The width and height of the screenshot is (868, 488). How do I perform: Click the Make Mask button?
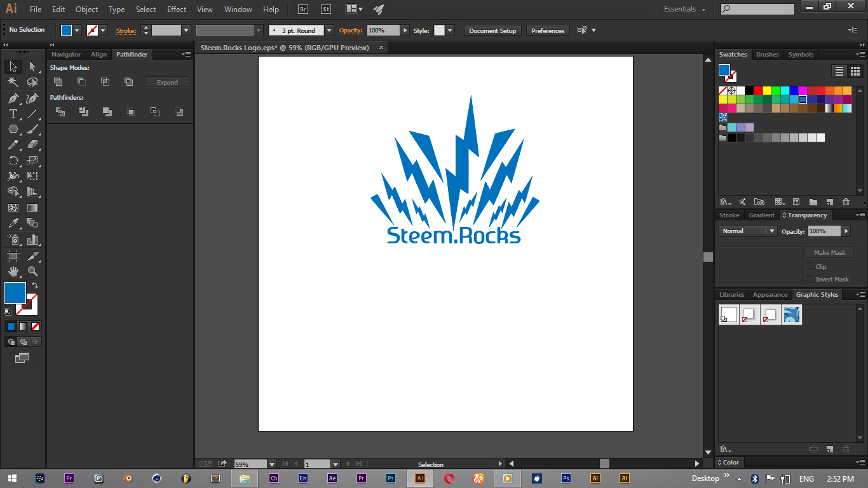[829, 253]
